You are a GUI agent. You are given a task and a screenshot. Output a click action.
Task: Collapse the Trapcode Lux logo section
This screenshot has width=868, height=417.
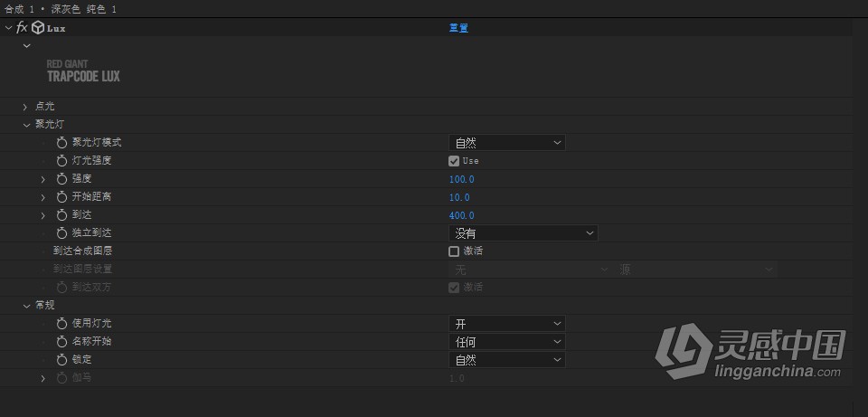pos(26,45)
